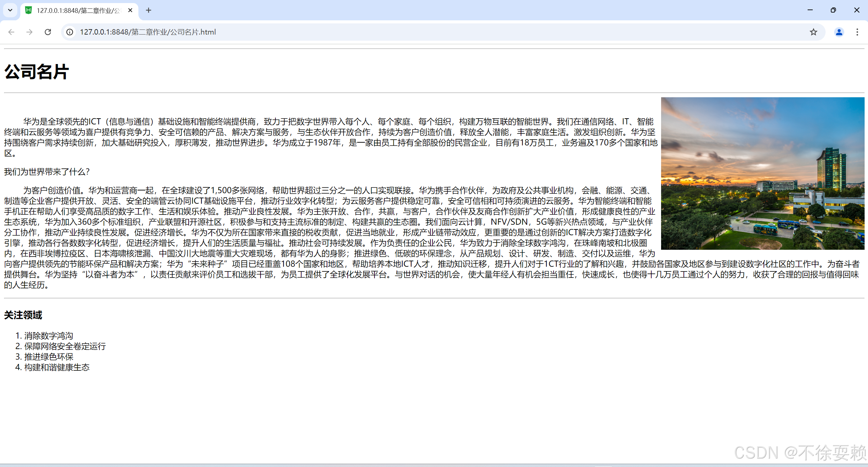Close the 公司名片 tab

point(130,10)
